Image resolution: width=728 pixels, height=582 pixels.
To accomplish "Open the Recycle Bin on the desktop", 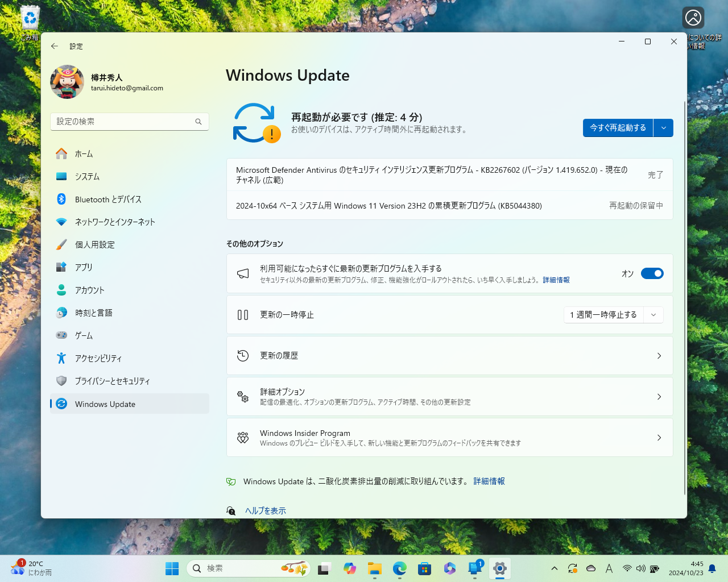I will (30, 23).
